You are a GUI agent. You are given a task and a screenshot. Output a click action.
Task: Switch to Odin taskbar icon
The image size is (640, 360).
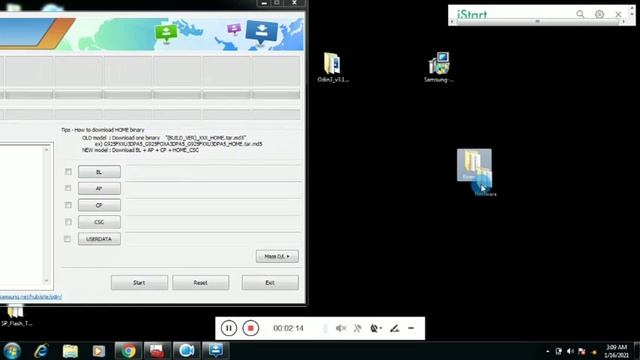(x=216, y=351)
